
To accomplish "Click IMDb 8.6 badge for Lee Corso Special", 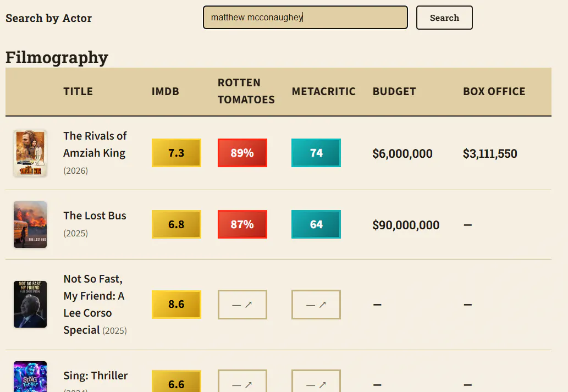I will [x=177, y=305].
